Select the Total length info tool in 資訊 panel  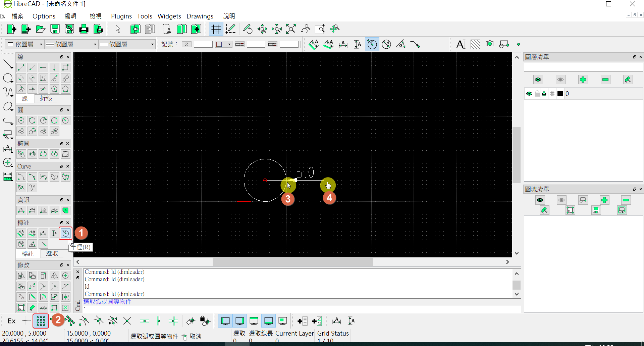(x=54, y=210)
